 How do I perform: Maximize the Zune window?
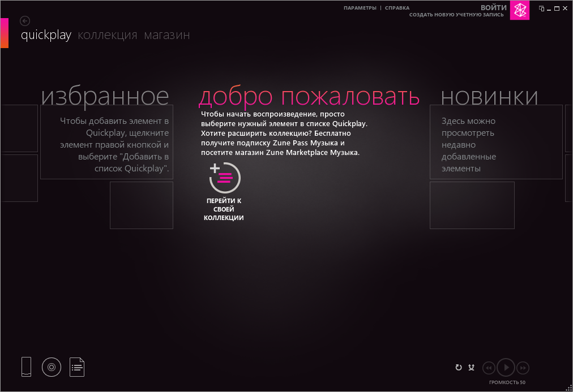557,8
